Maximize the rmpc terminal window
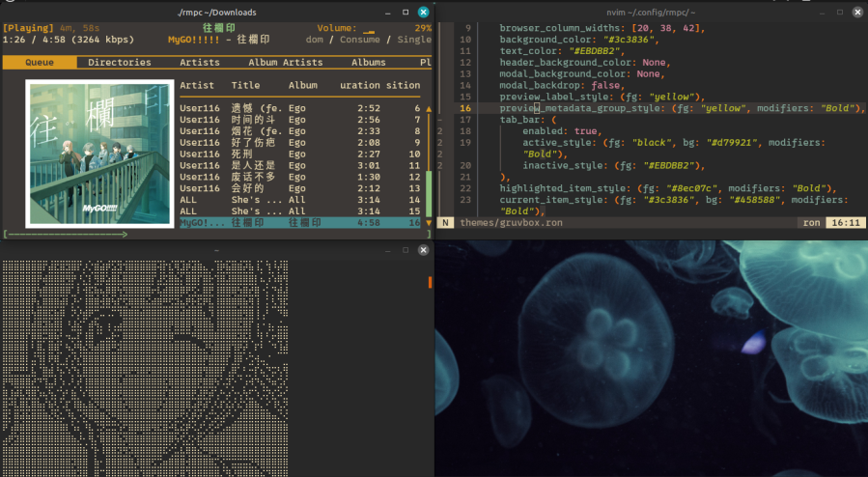This screenshot has width=868, height=477. click(406, 13)
